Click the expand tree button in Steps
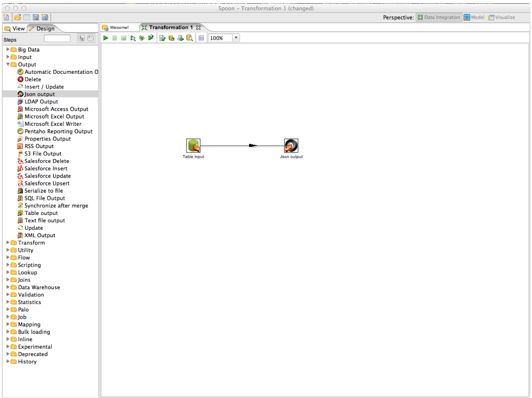Viewport: 532px width, 398px height. (82, 38)
